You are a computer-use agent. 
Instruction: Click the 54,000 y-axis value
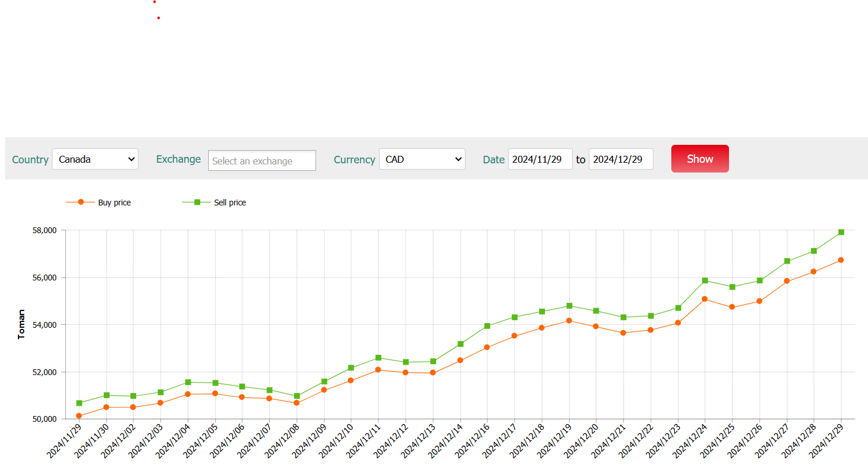click(x=44, y=325)
